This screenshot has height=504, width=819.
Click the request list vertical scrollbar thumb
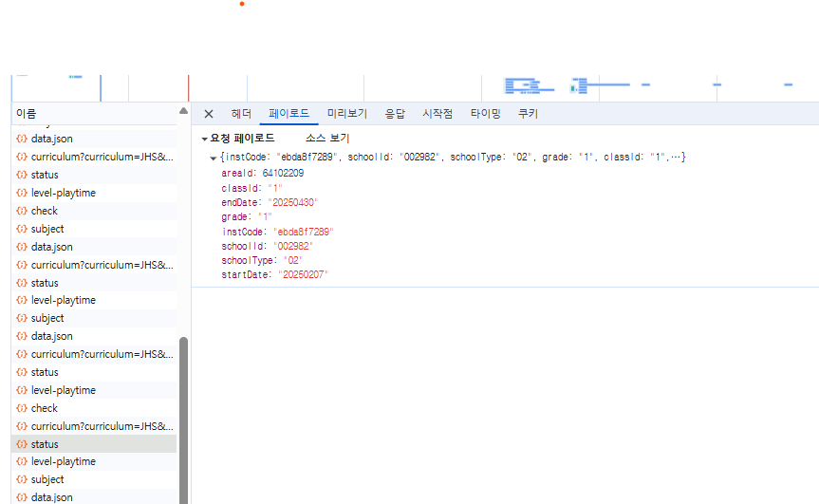[x=183, y=418]
